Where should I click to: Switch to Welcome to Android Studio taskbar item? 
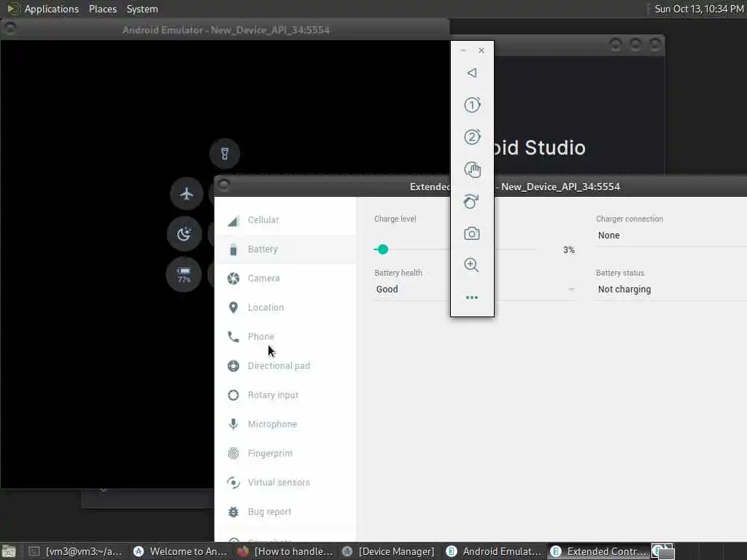pyautogui.click(x=181, y=551)
